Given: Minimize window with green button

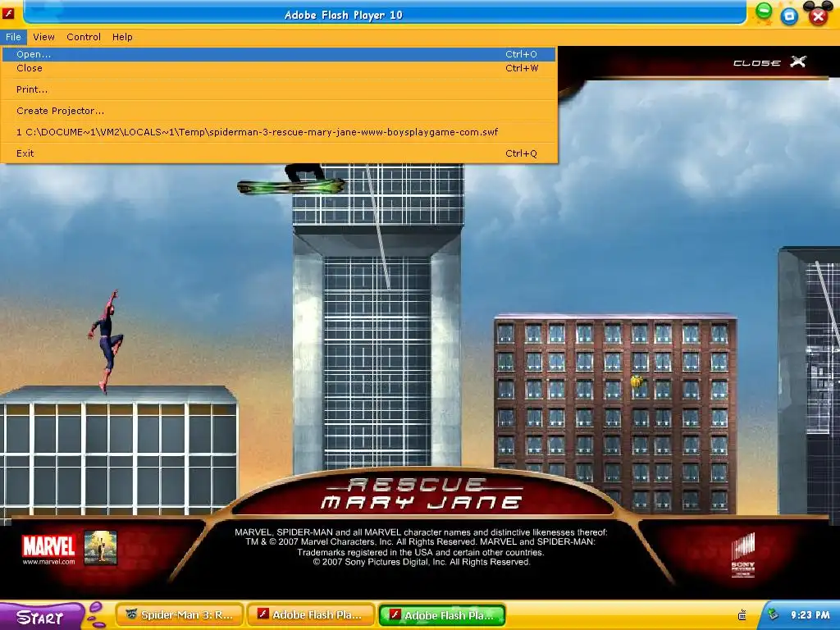Looking at the screenshot, I should pyautogui.click(x=764, y=11).
